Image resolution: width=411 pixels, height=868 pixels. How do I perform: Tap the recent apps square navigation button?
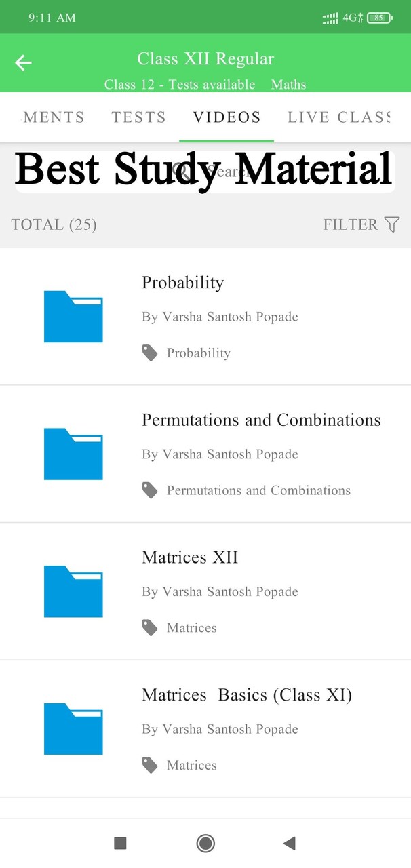120,843
